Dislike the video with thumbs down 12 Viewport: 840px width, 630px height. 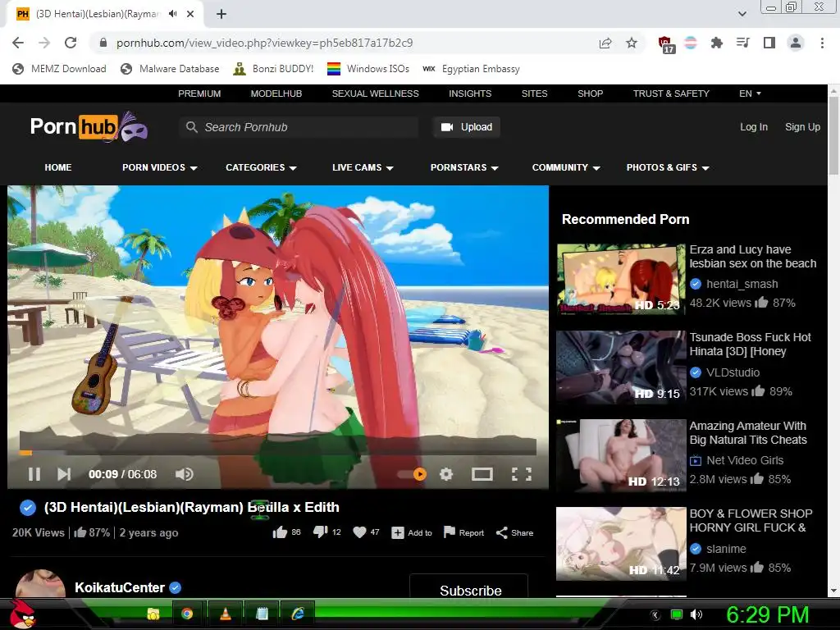click(326, 532)
